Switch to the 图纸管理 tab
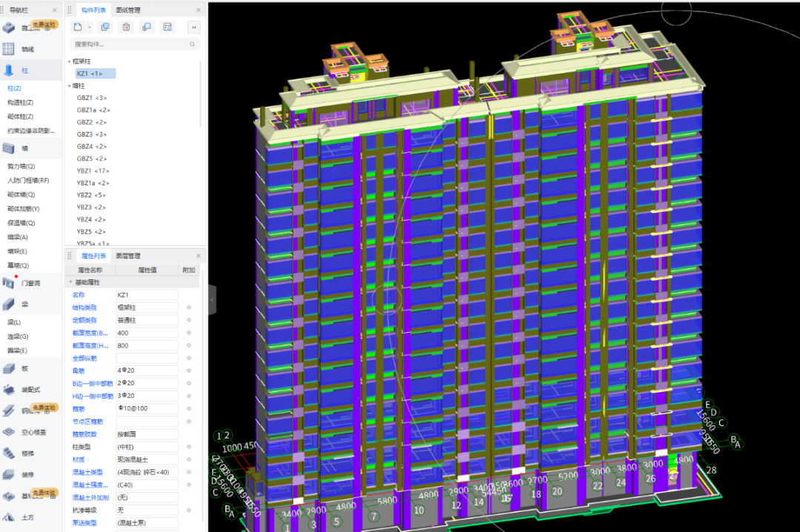 coord(128,10)
